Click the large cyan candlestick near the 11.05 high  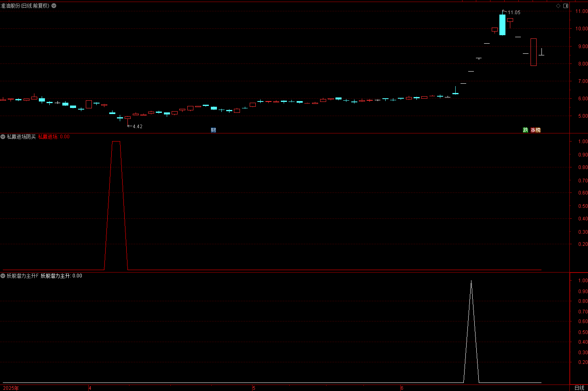(502, 25)
